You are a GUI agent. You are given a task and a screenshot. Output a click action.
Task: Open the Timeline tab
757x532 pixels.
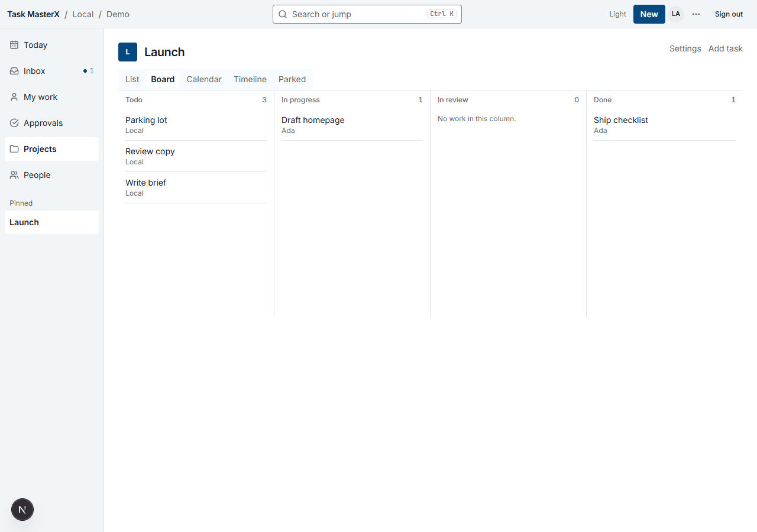coord(250,79)
